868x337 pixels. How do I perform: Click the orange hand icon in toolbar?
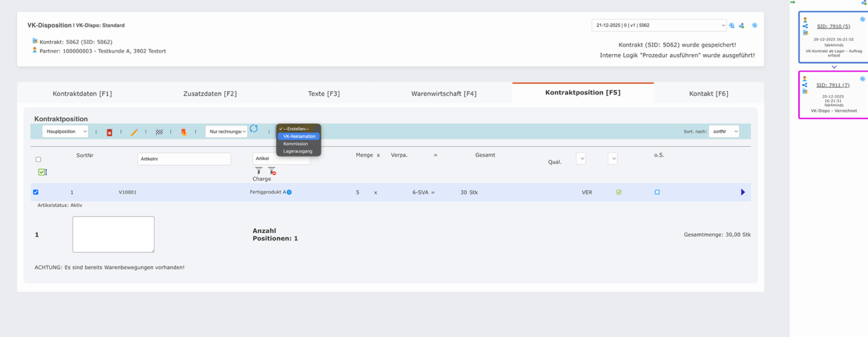[x=183, y=132]
